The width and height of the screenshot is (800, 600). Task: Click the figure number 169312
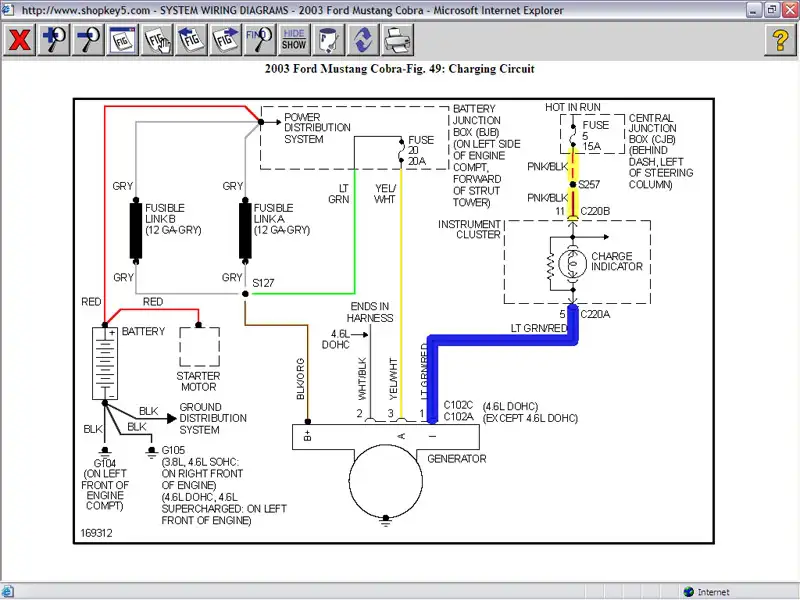pyautogui.click(x=96, y=533)
